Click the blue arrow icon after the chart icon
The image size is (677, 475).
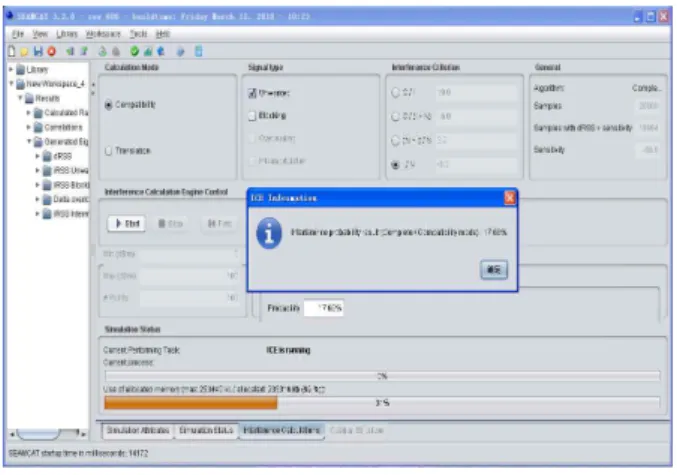161,51
